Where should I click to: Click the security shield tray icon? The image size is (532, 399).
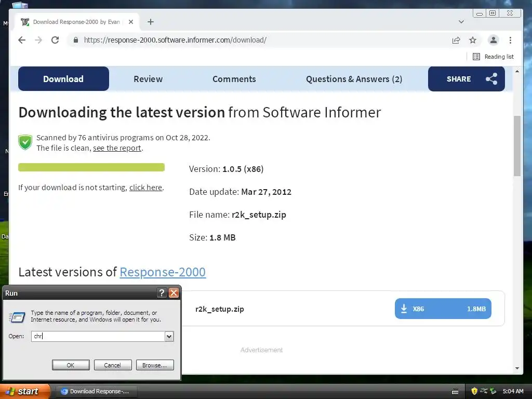[474, 391]
